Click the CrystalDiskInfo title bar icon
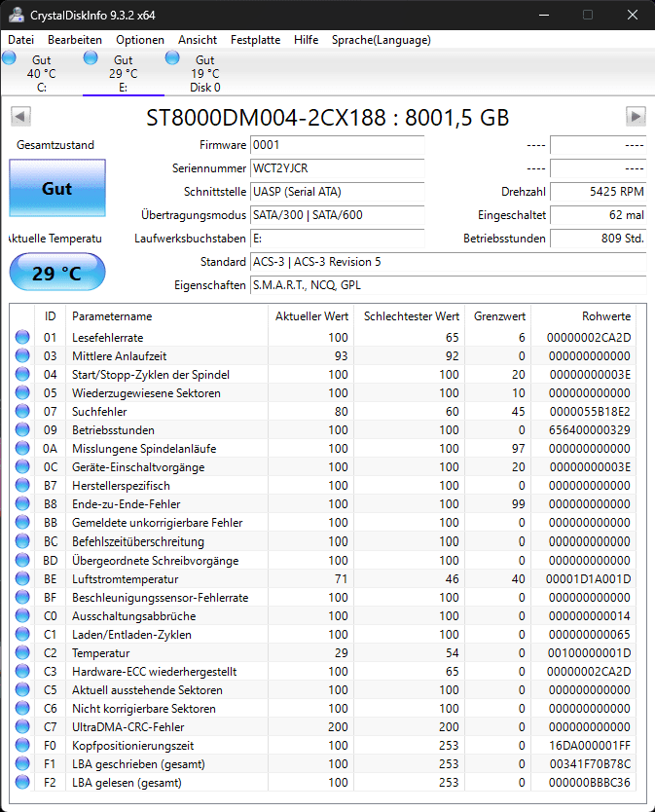Image resolution: width=655 pixels, height=812 pixels. tap(16, 15)
